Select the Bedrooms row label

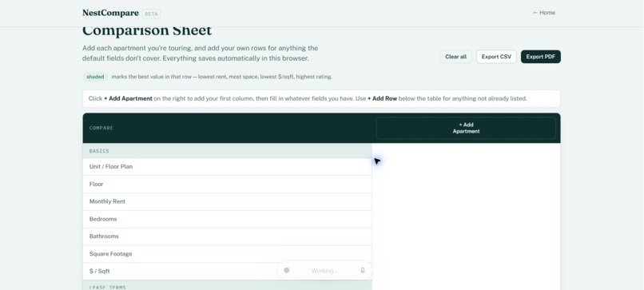coord(103,219)
